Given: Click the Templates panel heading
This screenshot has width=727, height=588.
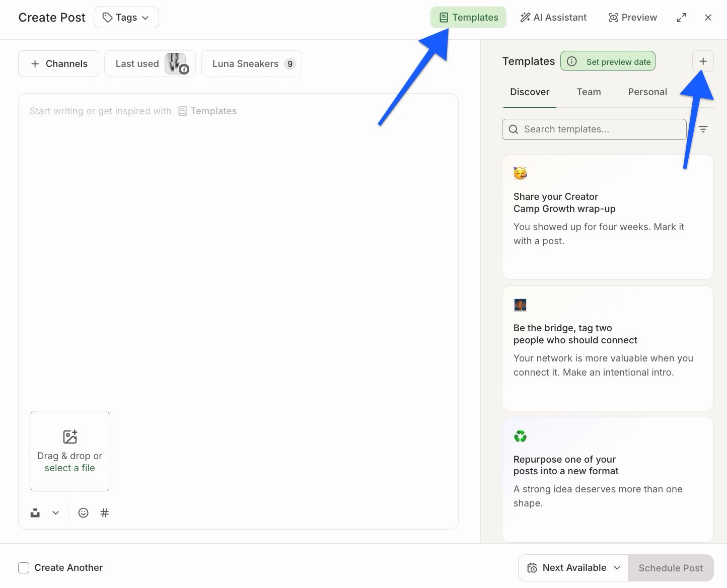Looking at the screenshot, I should point(529,61).
